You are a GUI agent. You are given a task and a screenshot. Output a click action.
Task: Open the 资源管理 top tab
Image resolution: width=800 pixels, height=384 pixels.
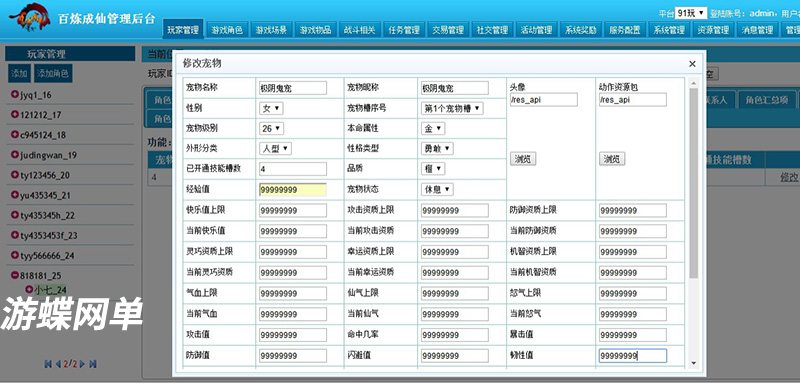pyautogui.click(x=713, y=30)
